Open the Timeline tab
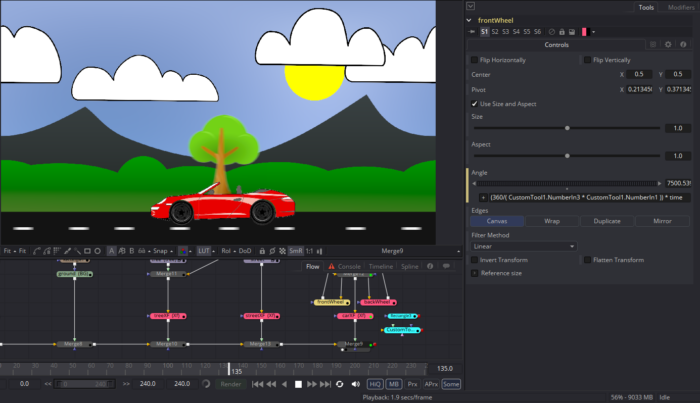The width and height of the screenshot is (700, 403). [x=381, y=266]
